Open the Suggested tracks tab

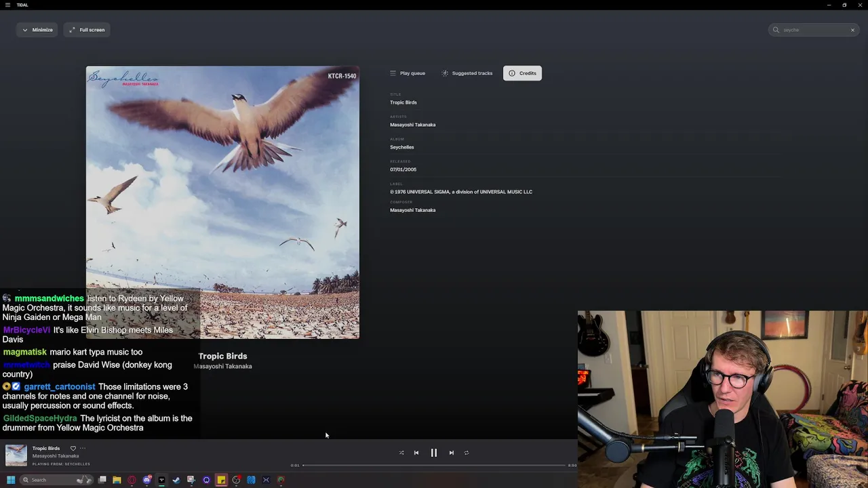467,73
